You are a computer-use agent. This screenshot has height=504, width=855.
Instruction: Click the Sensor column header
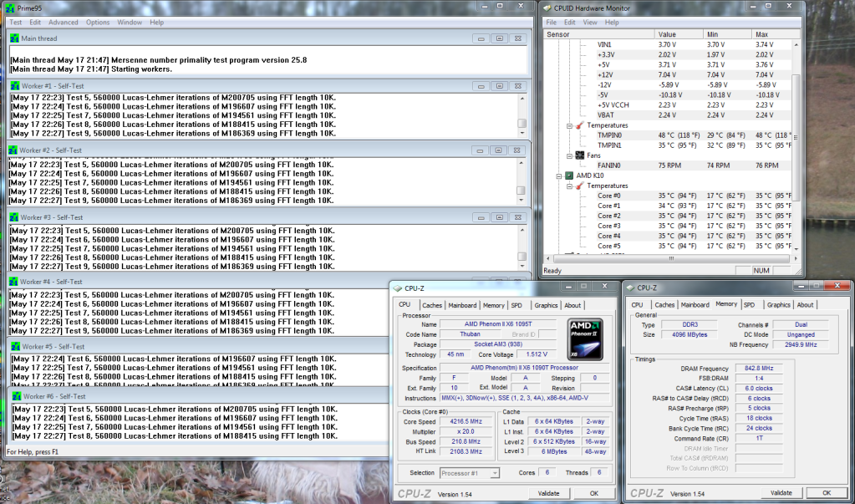click(x=599, y=34)
